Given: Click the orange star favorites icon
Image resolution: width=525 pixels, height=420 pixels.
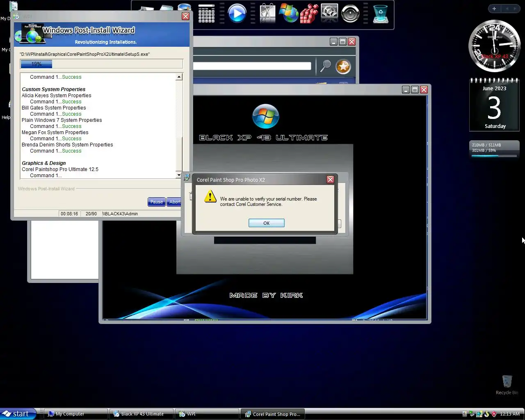Looking at the screenshot, I should 343,66.
